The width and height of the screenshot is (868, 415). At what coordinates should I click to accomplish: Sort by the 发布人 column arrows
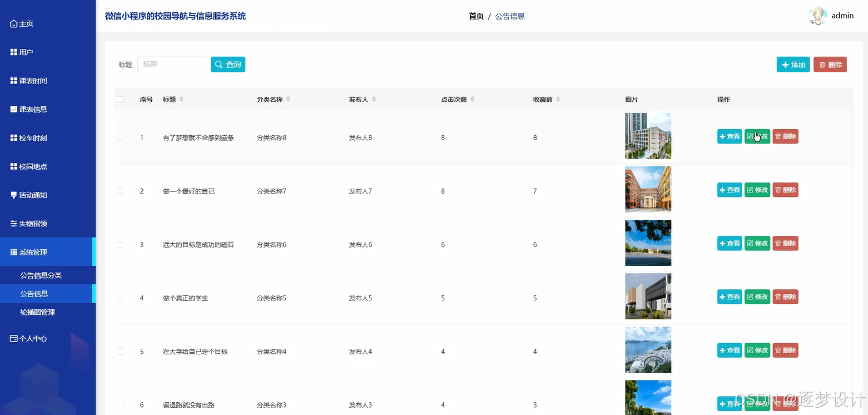point(374,100)
